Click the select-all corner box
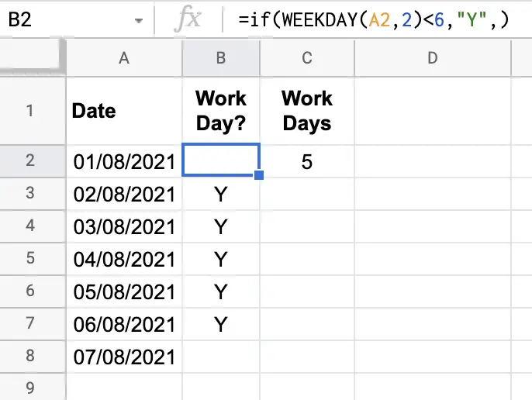The width and height of the screenshot is (532, 400). click(33, 57)
